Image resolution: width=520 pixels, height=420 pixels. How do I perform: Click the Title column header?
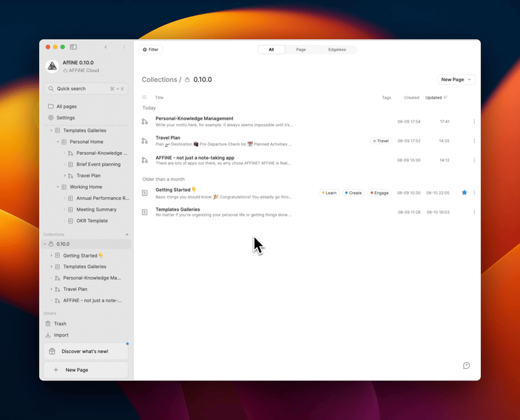[159, 98]
